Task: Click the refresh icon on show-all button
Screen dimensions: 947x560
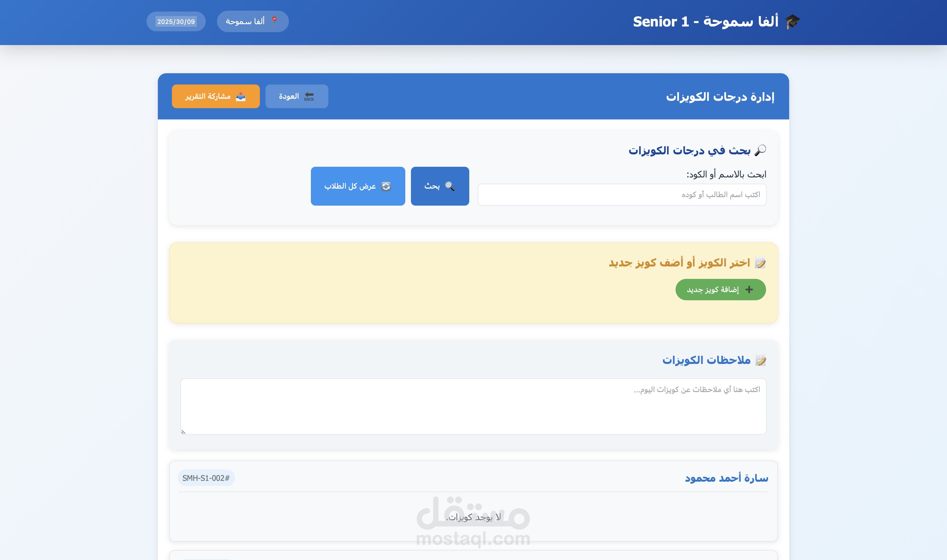Action: 386,186
